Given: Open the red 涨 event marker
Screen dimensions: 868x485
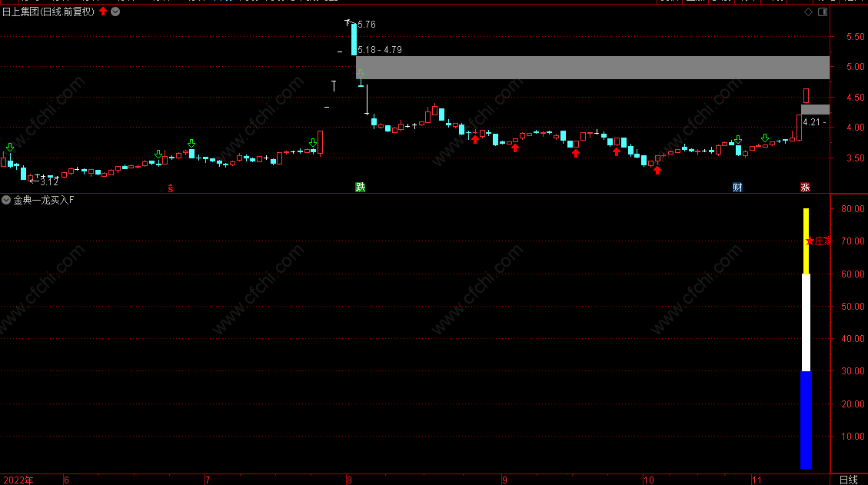Looking at the screenshot, I should pyautogui.click(x=806, y=187).
